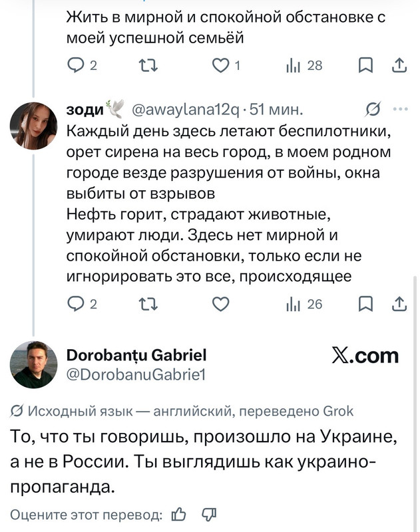Image resolution: width=420 pixels, height=532 pixels.
Task: Open Dorobanțu Gabriel's profile picture
Action: 34,364
